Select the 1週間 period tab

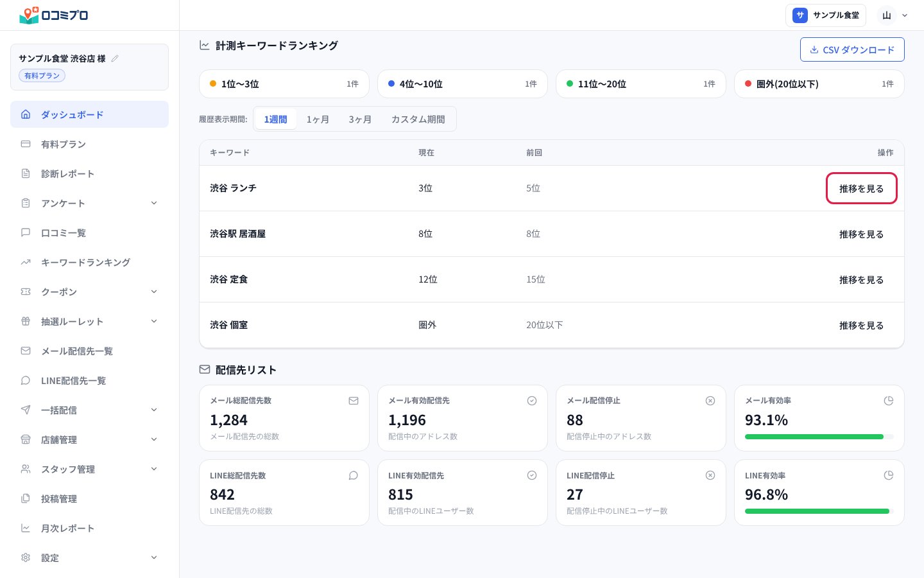[275, 119]
